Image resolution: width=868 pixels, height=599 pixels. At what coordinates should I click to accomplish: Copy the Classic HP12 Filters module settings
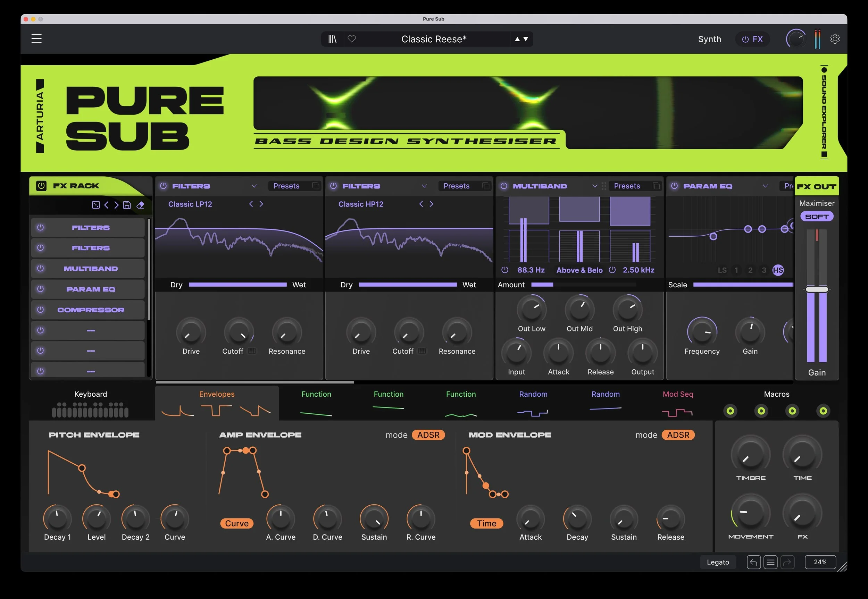pyautogui.click(x=486, y=186)
